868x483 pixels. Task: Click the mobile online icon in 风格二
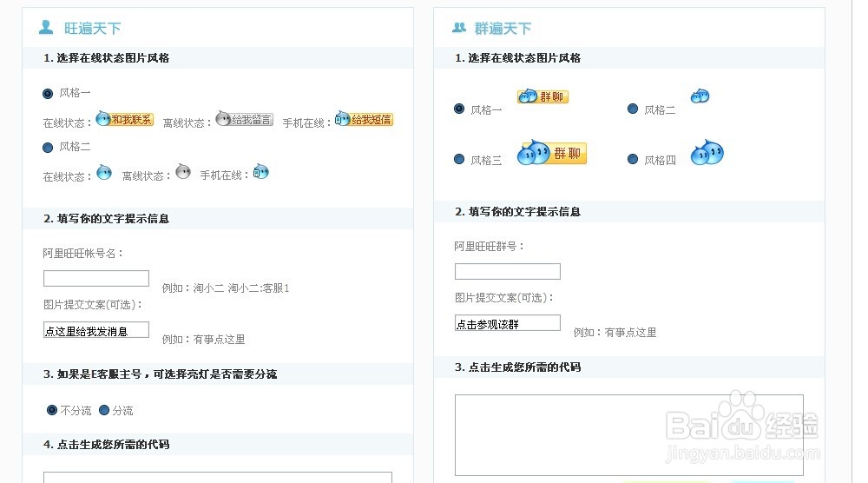[261, 172]
